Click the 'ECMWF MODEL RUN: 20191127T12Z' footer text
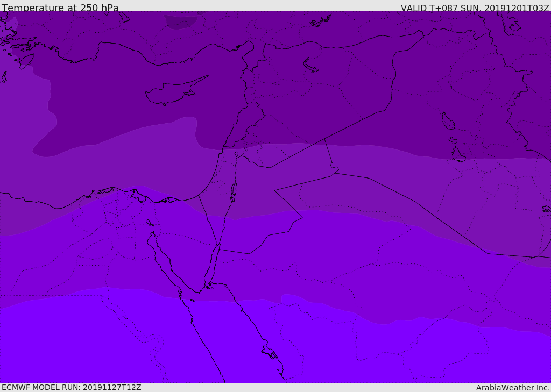This screenshot has height=392, width=551. click(72, 387)
